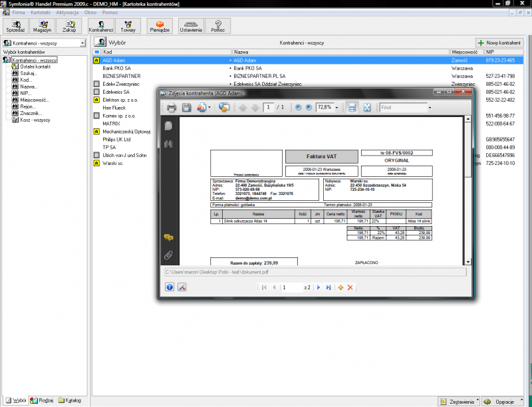The width and height of the screenshot is (532, 407).
Task: Click the Pomoc toolbar button
Action: click(218, 26)
